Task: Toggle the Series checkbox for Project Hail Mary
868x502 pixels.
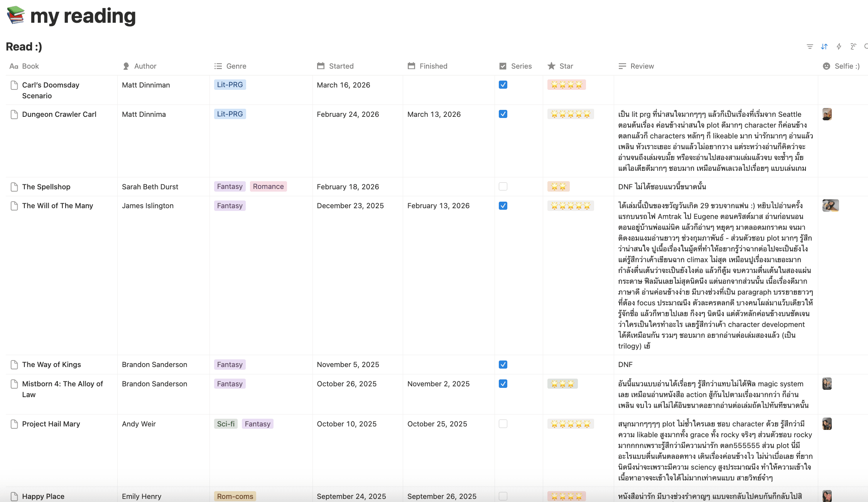Action: (x=503, y=424)
